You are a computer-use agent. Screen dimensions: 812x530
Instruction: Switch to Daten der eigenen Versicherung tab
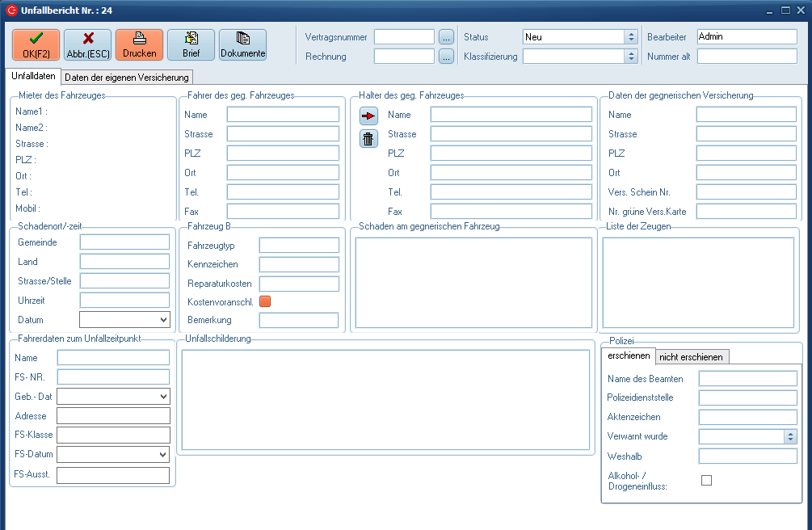click(x=127, y=78)
